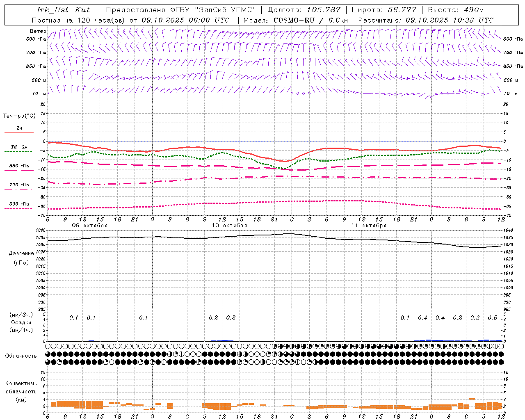Image resolution: width=525 pixels, height=420 pixels.
Task: Click the 'Td 2м' dew point legend entry
Action: 19,147
